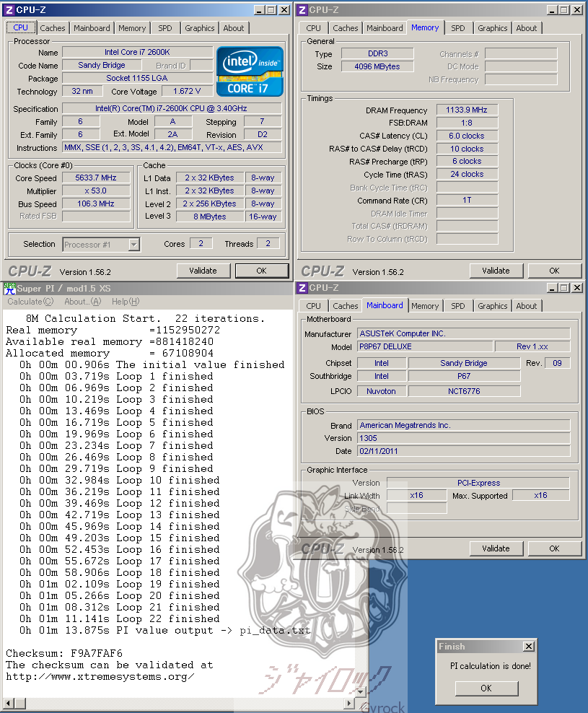Viewport: 588px width, 713px height.
Task: Open Graphics tab in CPU window
Action: pyautogui.click(x=199, y=28)
